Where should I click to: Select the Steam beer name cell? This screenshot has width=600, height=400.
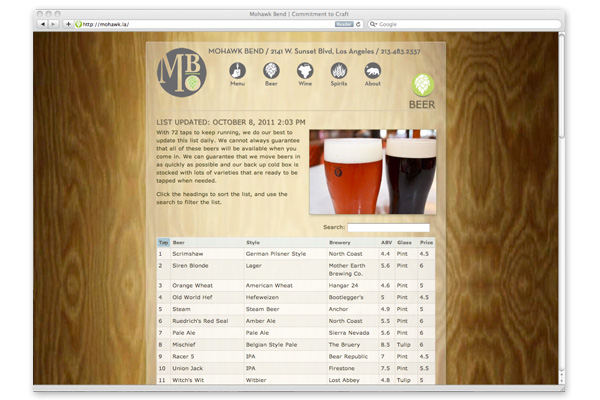(x=181, y=309)
